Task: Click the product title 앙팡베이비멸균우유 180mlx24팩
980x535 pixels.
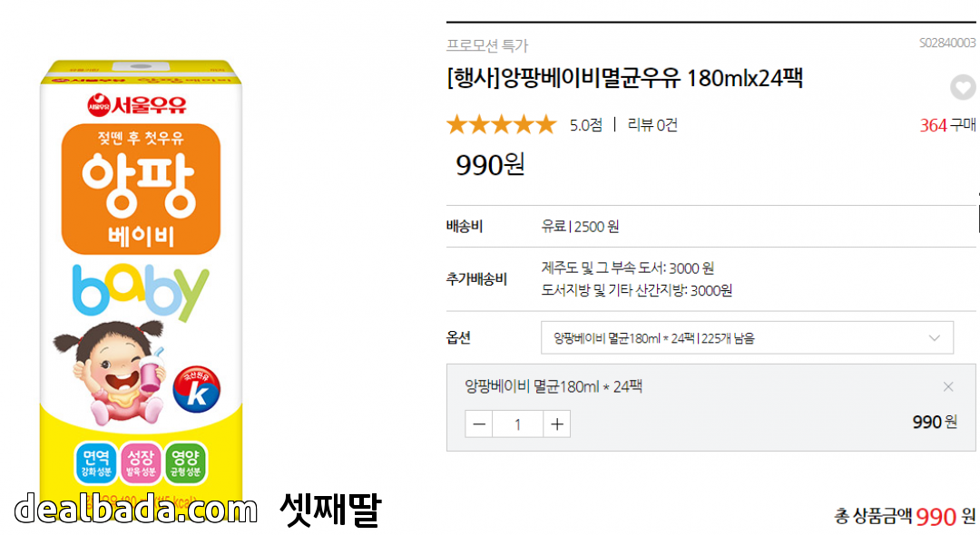Action: 624,79
